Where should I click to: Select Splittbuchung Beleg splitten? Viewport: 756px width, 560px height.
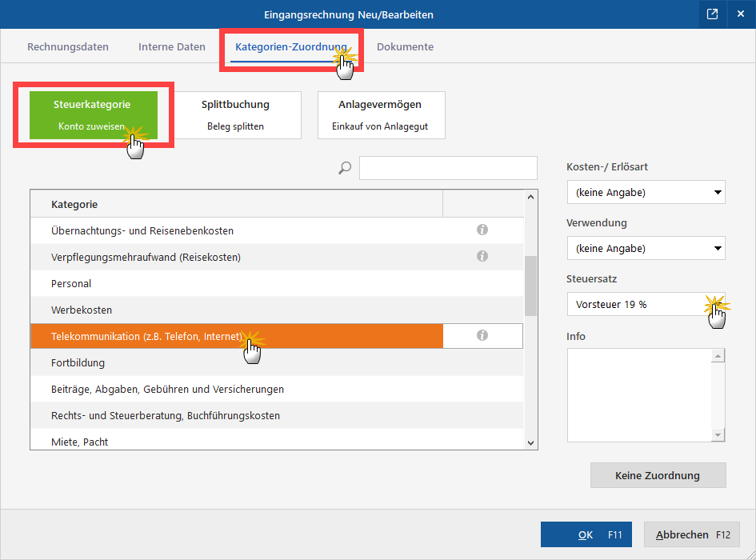(x=236, y=115)
